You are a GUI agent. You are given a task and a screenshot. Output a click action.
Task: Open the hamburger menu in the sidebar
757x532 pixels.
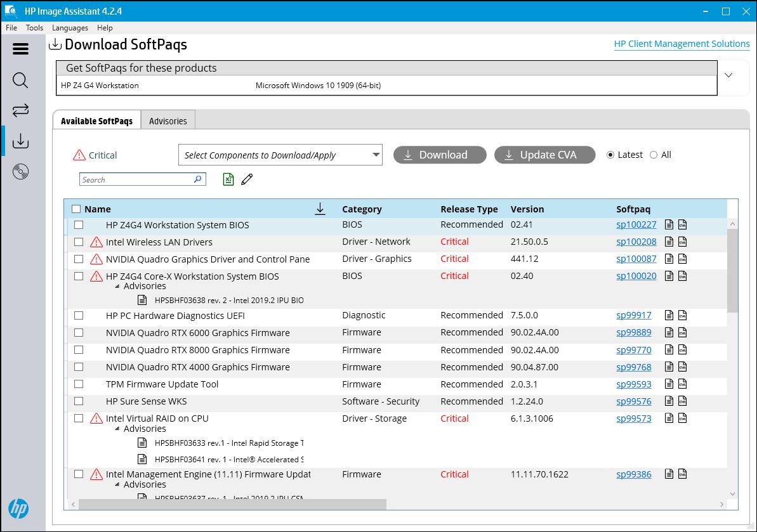pyautogui.click(x=20, y=49)
